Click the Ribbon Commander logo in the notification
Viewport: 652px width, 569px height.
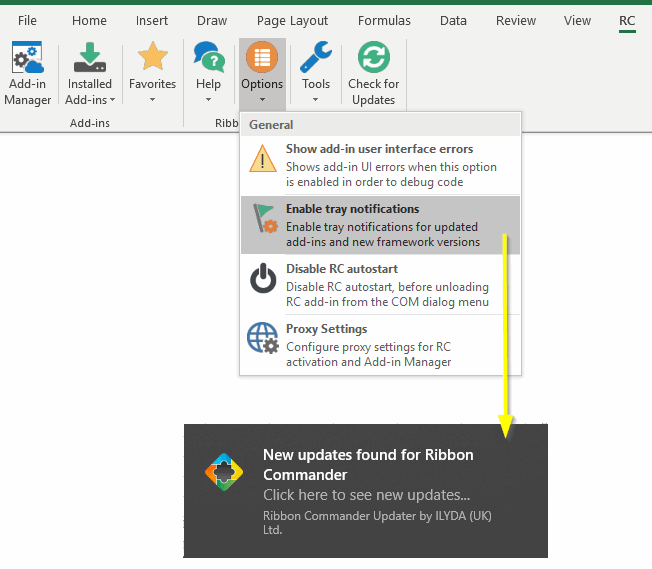pos(224,472)
